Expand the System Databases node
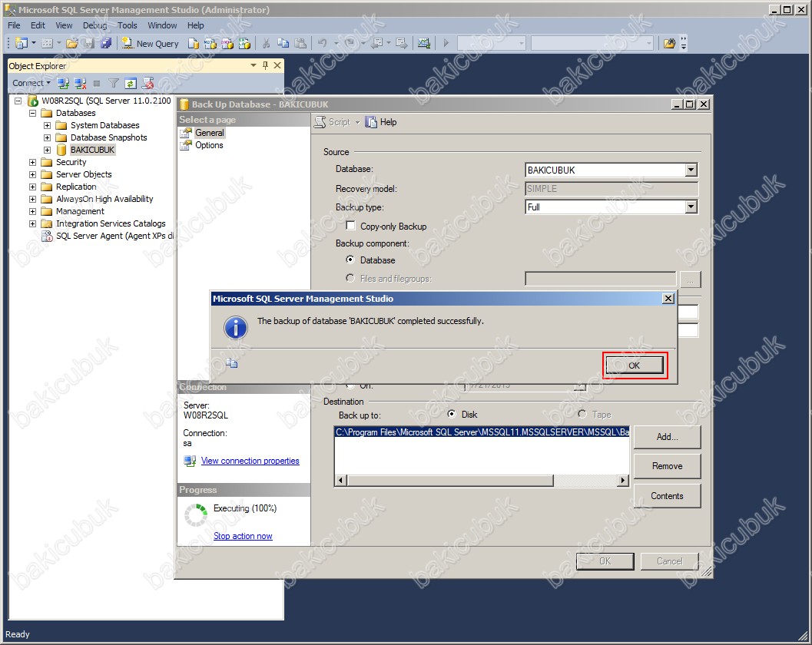The image size is (812, 645). (x=47, y=125)
